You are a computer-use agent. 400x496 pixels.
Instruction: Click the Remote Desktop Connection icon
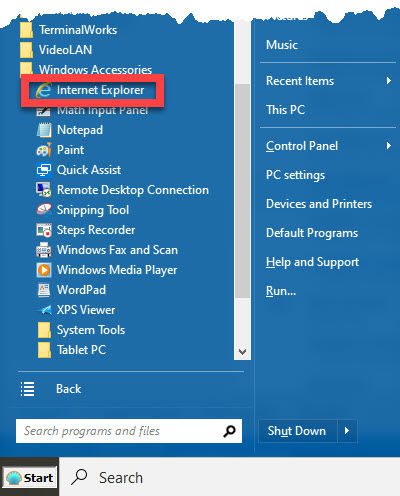tap(44, 190)
